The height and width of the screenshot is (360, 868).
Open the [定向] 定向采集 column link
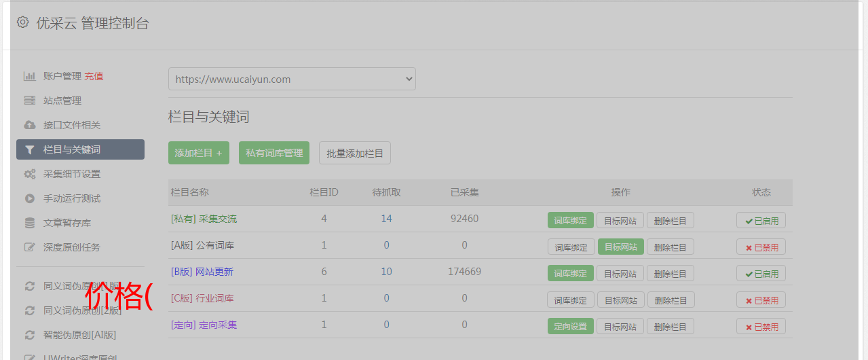point(204,325)
